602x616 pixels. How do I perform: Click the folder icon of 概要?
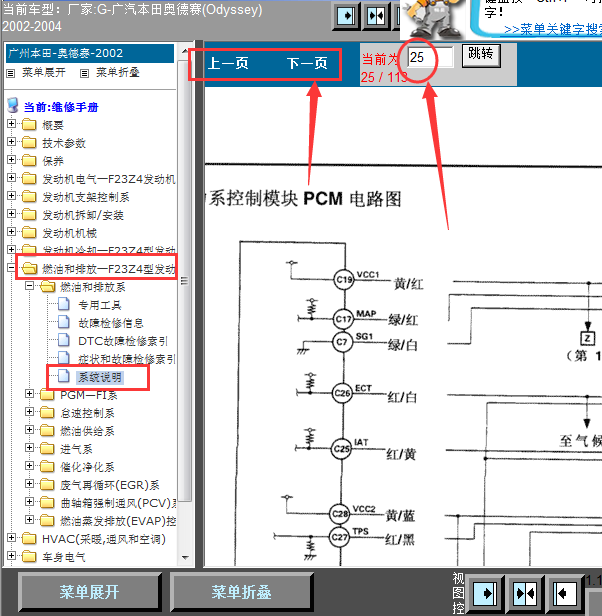pyautogui.click(x=29, y=125)
